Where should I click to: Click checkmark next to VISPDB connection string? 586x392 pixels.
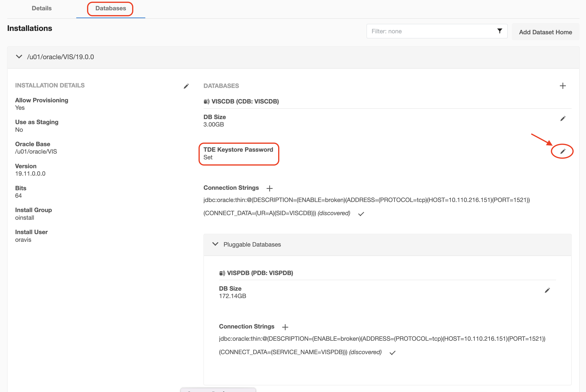[x=392, y=353]
